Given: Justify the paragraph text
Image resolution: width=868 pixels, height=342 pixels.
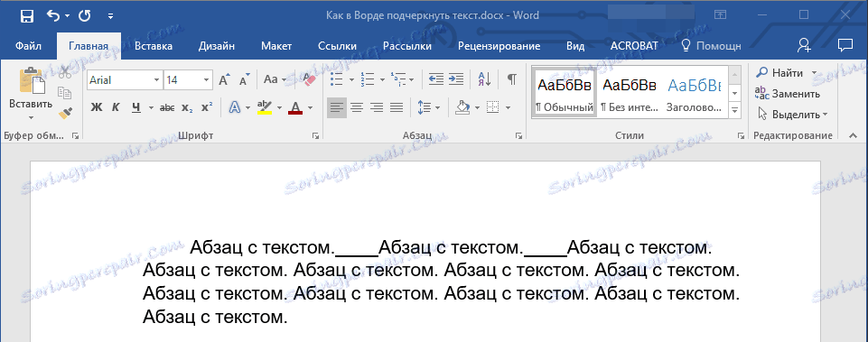Looking at the screenshot, I should pos(397,107).
